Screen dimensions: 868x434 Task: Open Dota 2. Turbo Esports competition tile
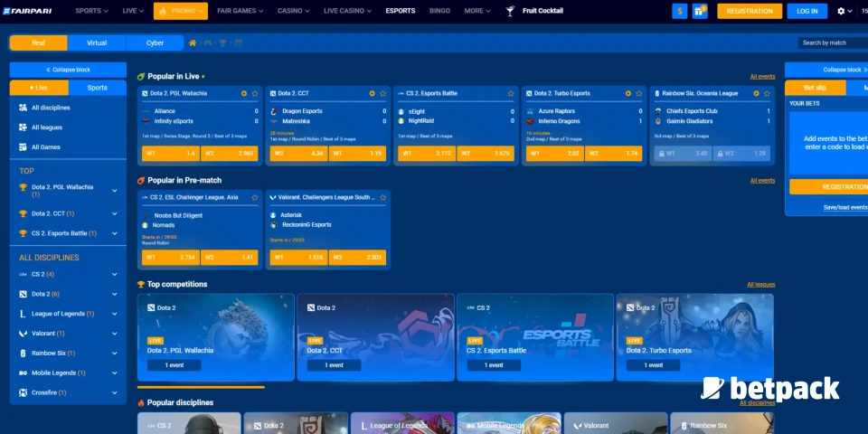tap(694, 337)
